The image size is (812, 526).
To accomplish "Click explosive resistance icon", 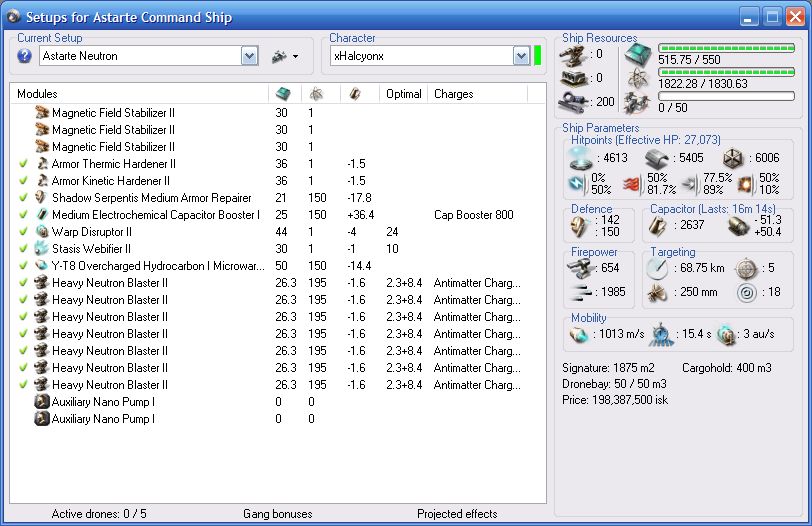I will 746,183.
